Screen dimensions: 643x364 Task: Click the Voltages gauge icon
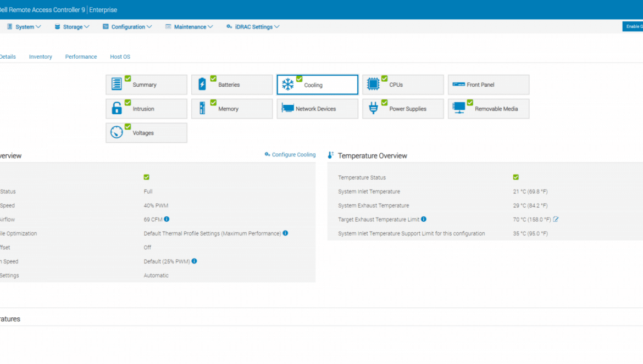point(117,132)
